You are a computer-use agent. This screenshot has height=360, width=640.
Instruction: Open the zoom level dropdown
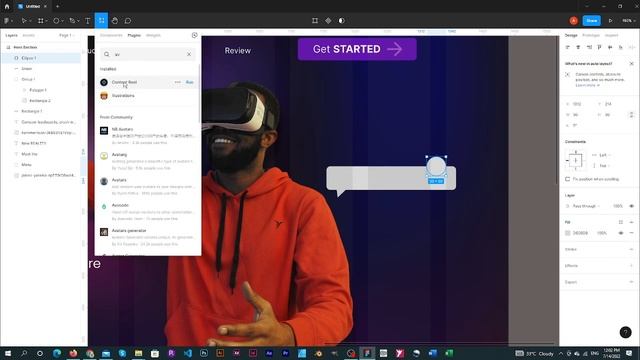click(x=629, y=20)
